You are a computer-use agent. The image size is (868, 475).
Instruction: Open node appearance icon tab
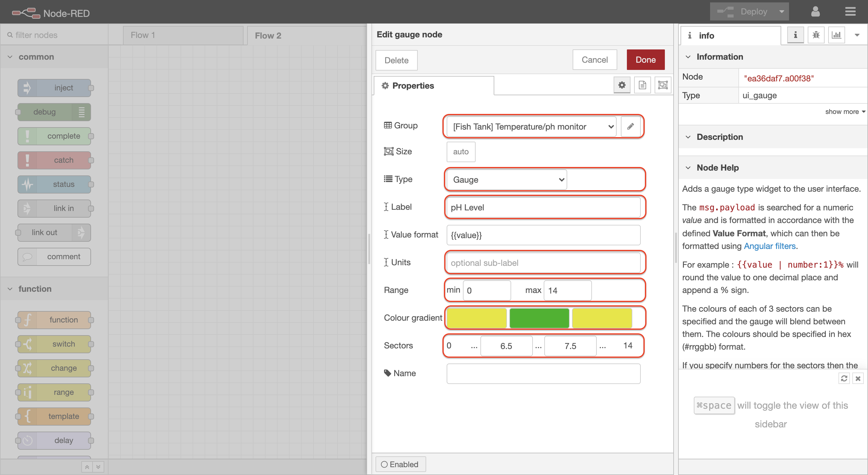tap(662, 85)
